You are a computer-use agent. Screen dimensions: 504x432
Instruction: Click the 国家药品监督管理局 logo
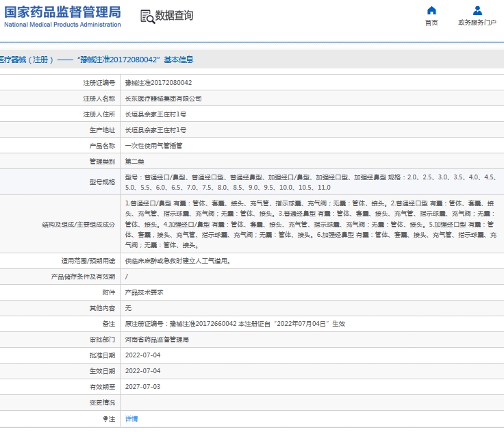[x=63, y=12]
